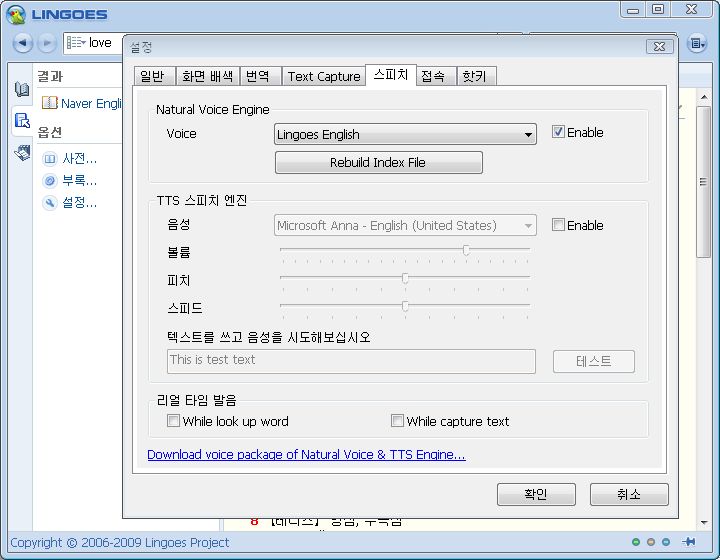The height and width of the screenshot is (560, 720).
Task: Click the 'This is test text' field
Action: pos(351,361)
